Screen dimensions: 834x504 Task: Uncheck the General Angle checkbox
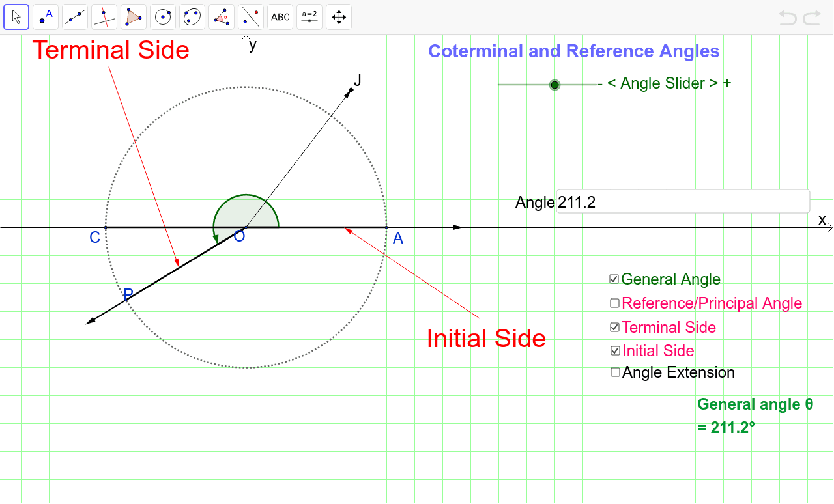[x=614, y=279]
